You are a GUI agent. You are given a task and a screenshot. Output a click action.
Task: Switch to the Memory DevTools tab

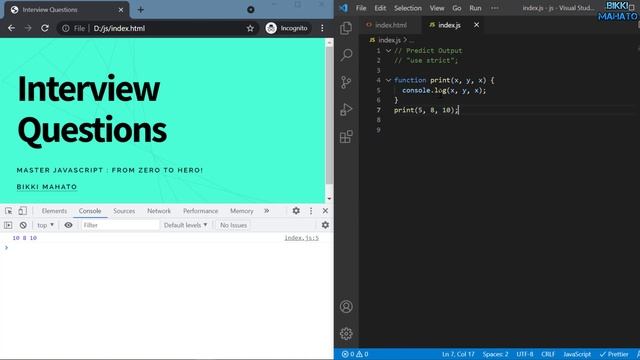coord(242,211)
